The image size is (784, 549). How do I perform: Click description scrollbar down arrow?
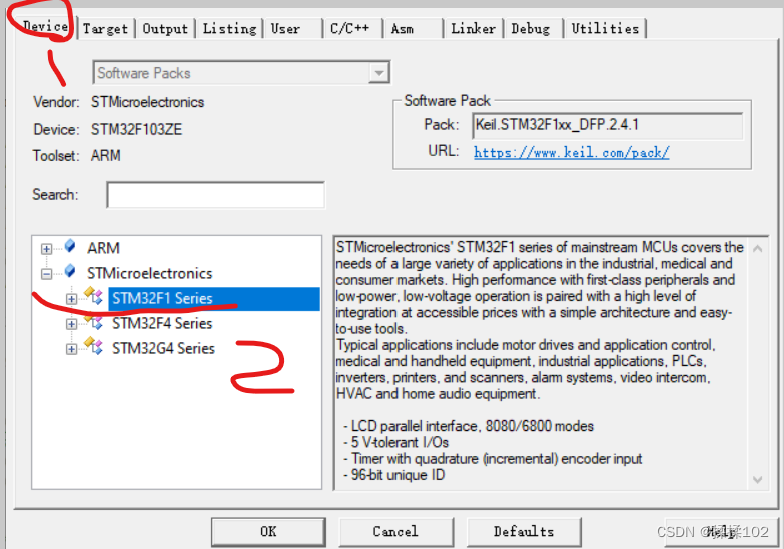758,480
